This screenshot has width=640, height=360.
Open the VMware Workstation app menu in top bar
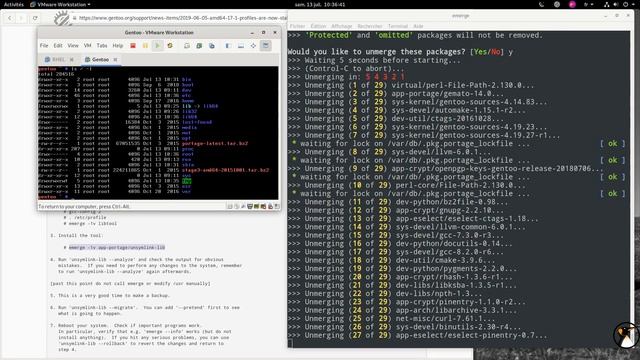tap(60, 4)
